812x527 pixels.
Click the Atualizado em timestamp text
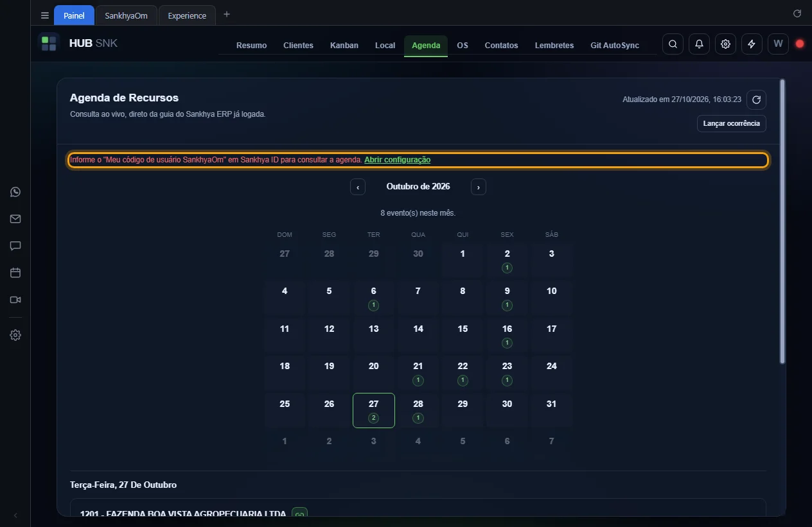pos(682,99)
